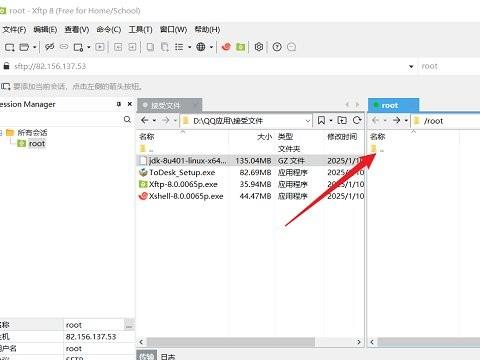Click the Help question mark icon
480x360 pixels.
point(277,47)
